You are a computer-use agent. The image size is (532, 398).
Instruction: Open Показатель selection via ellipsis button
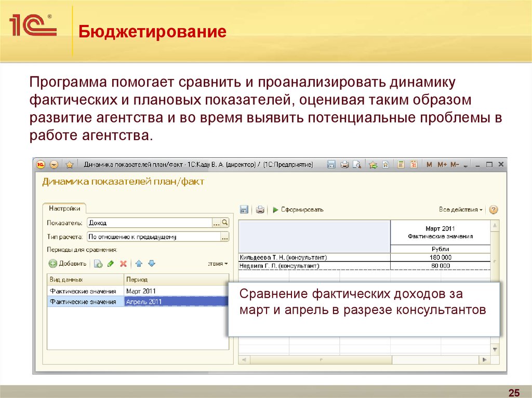click(x=217, y=223)
